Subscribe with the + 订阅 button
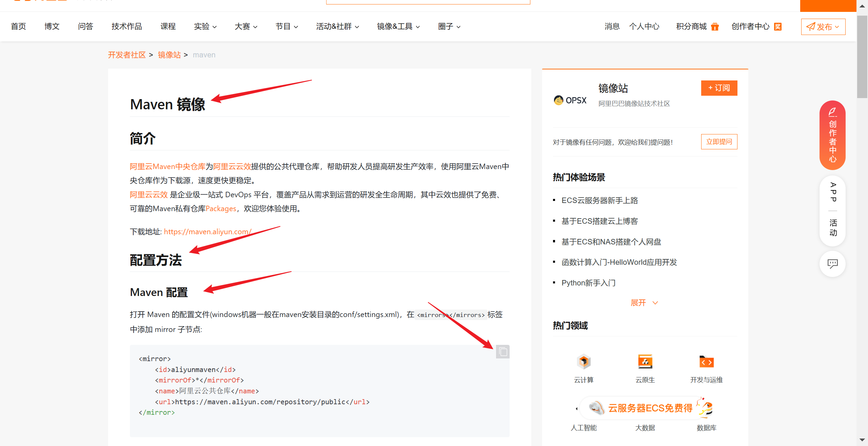The image size is (868, 446). click(x=719, y=88)
